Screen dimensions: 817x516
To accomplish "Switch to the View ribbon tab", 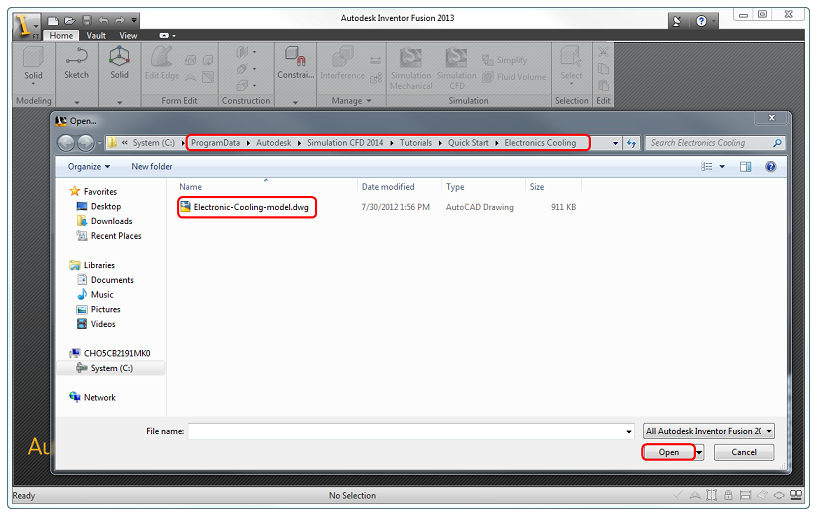I will tap(128, 35).
